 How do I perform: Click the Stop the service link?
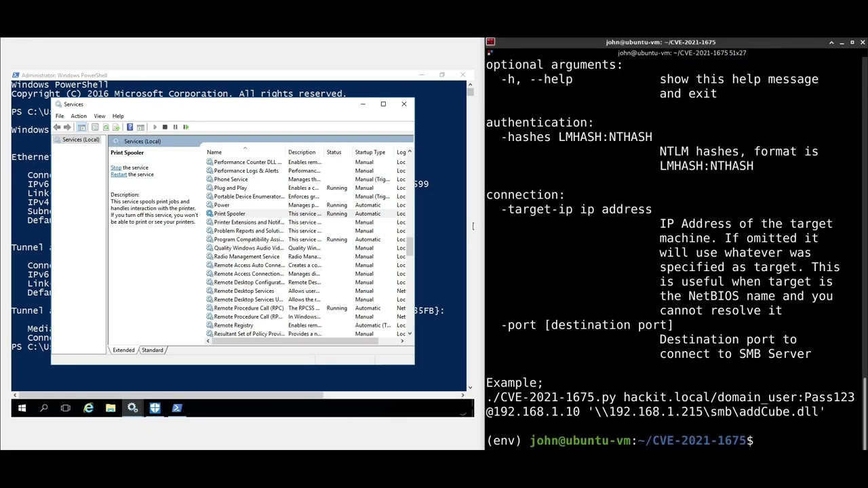click(x=116, y=167)
